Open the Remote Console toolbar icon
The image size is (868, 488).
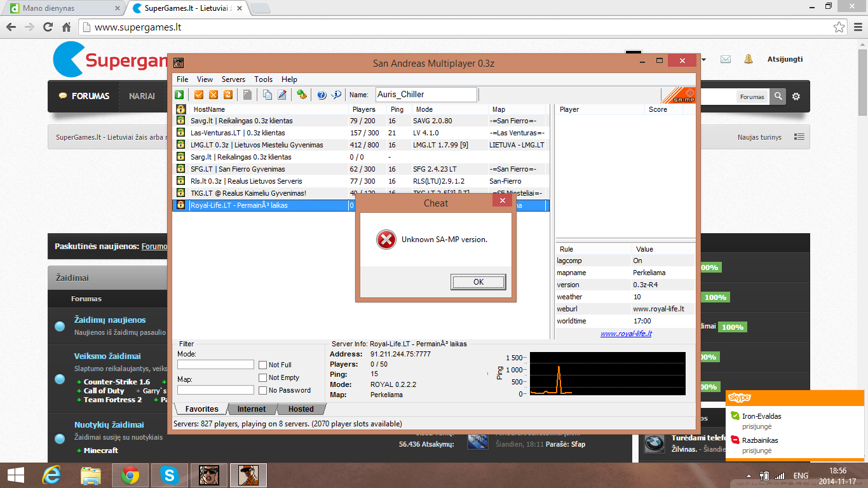302,95
